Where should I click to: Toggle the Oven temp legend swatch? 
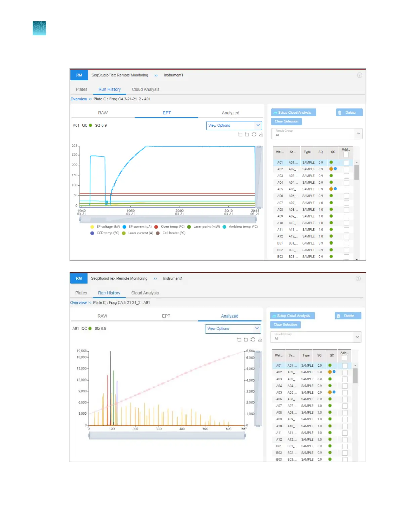pyautogui.click(x=156, y=227)
